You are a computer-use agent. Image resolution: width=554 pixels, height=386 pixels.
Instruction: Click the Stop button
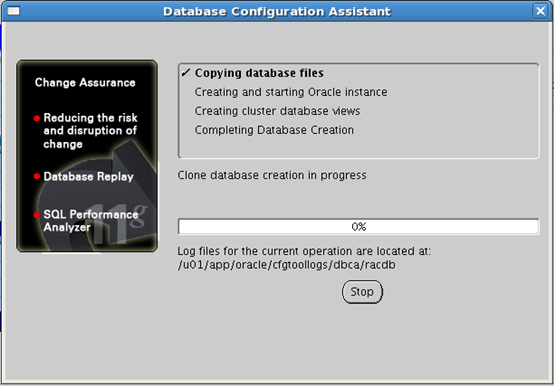click(x=362, y=292)
